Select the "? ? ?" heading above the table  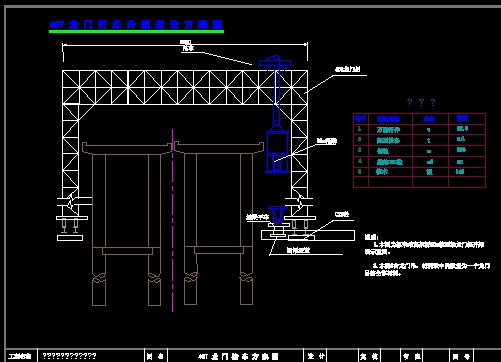coord(421,102)
